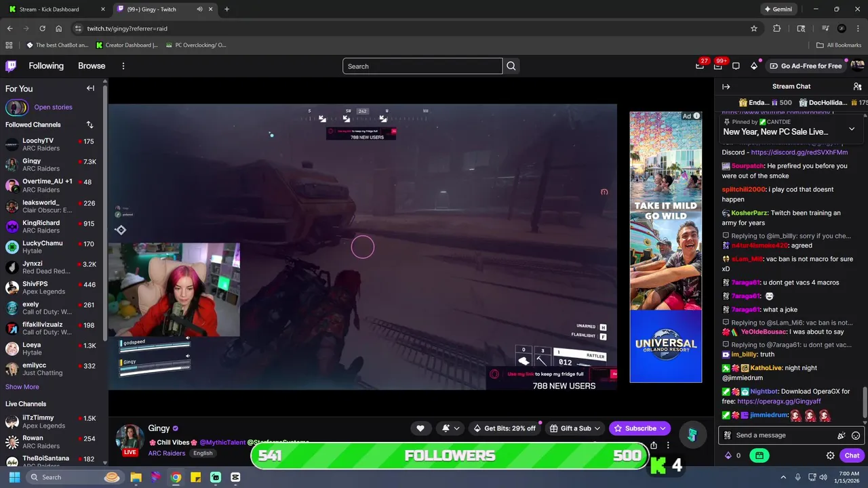Open the Windows Start menu
The height and width of the screenshot is (488, 868).
[x=14, y=477]
